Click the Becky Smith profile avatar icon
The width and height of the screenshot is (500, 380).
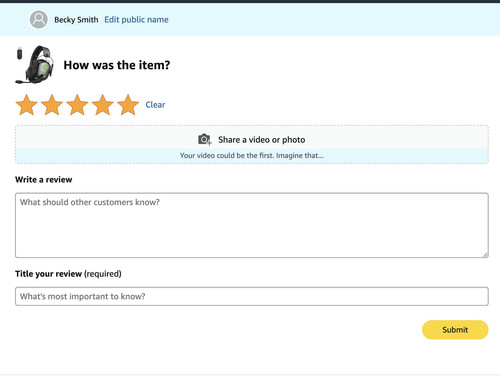pos(39,19)
